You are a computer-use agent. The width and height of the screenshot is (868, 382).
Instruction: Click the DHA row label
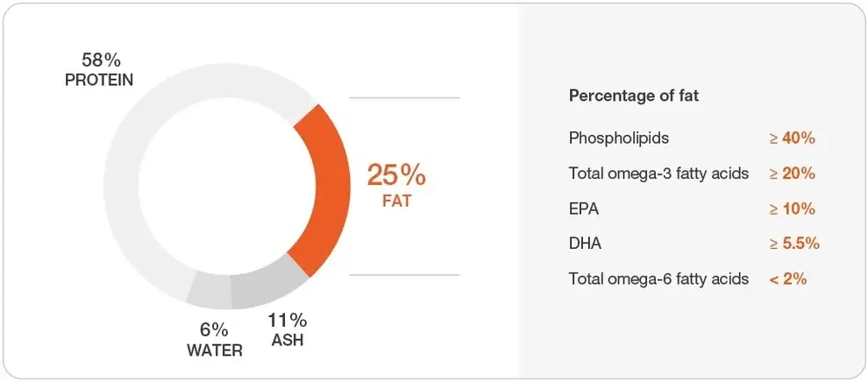(584, 244)
